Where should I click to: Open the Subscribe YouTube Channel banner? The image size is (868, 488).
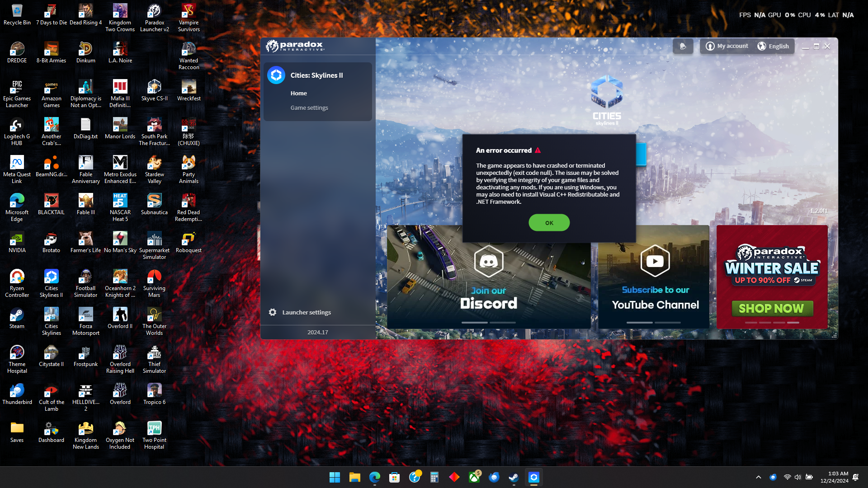[x=654, y=277]
